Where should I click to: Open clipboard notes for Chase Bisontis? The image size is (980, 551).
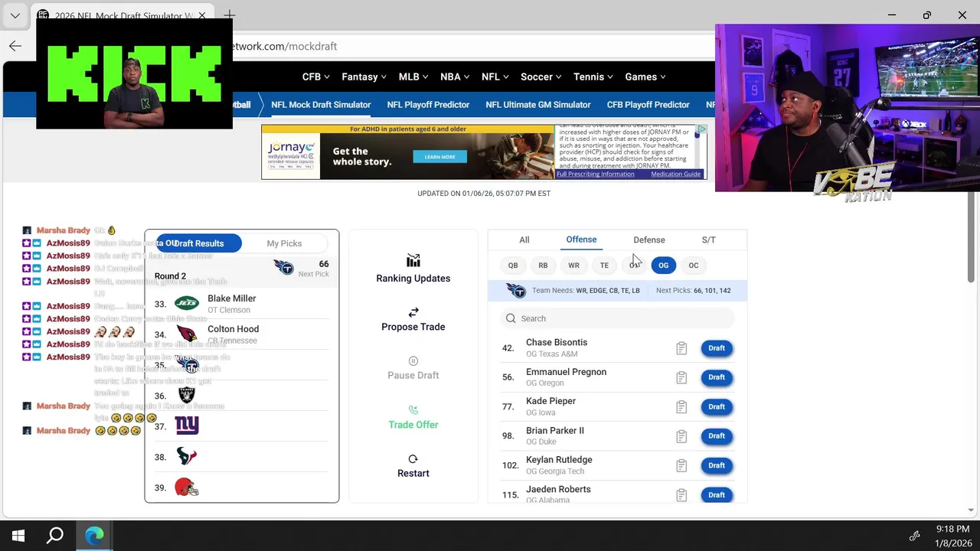pos(681,348)
